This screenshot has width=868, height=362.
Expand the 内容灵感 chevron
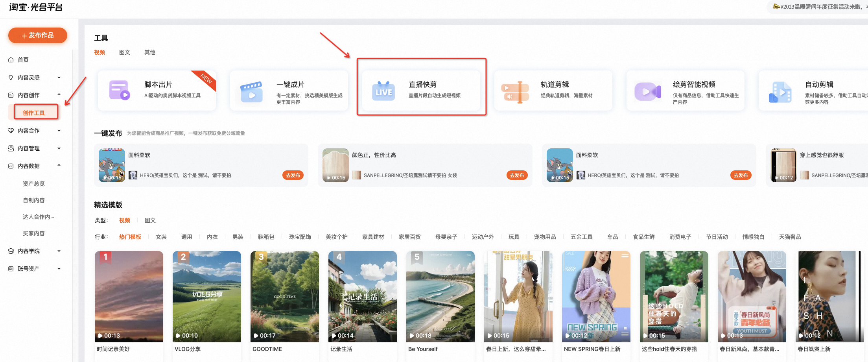click(59, 78)
